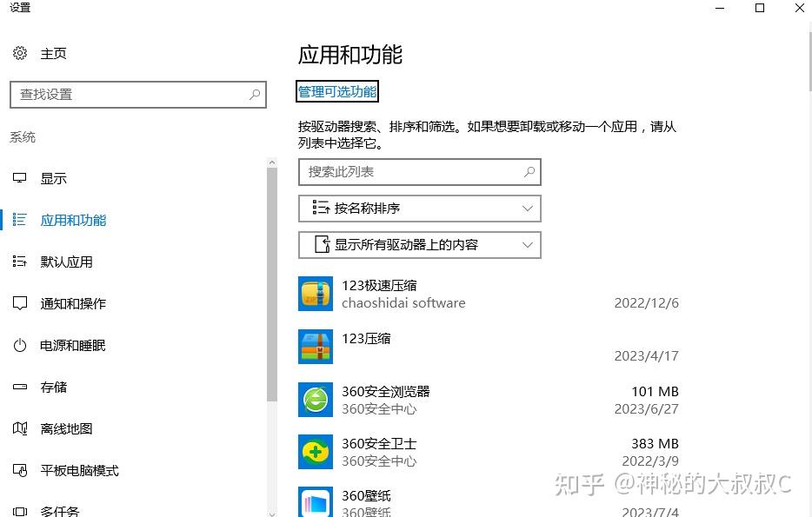Click the 360壁纸 app icon
This screenshot has height=517, width=812.
(316, 501)
